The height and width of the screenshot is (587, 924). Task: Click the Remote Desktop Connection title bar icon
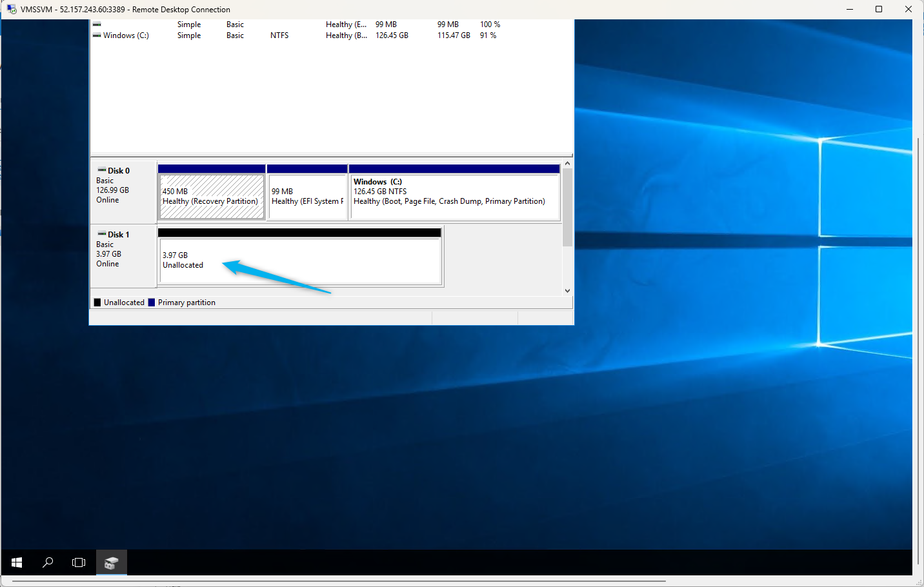(x=12, y=9)
